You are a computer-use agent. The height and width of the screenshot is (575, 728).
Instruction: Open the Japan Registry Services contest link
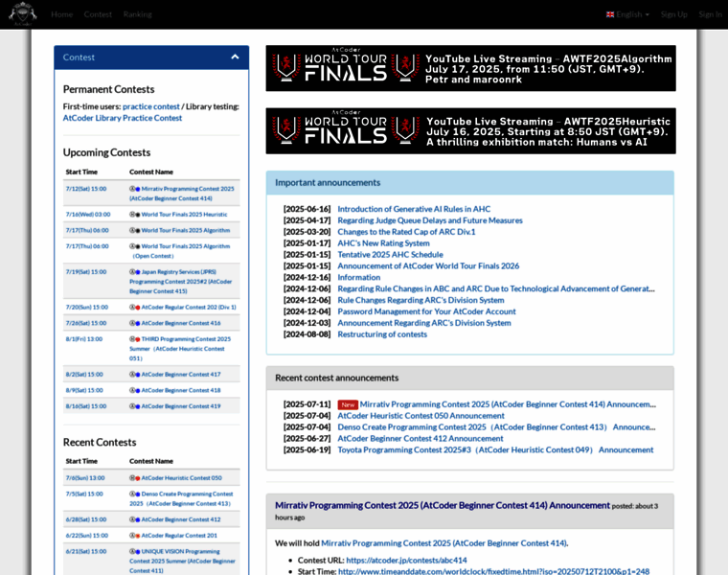click(x=181, y=282)
